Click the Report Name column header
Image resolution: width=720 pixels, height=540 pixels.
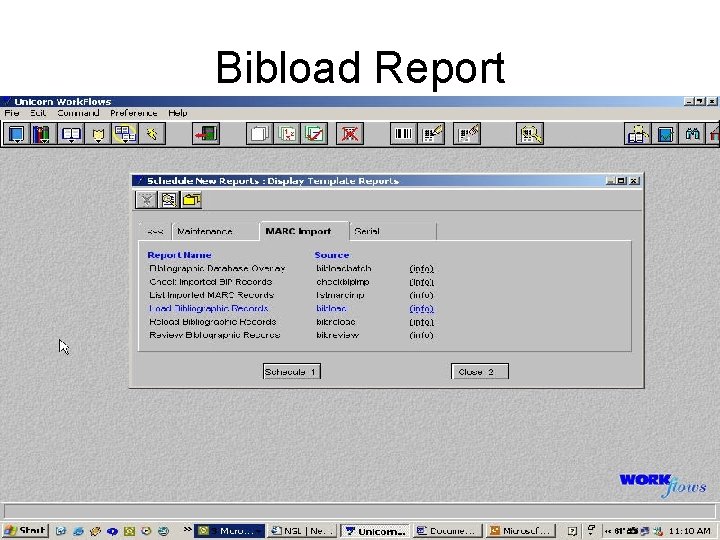[179, 255]
